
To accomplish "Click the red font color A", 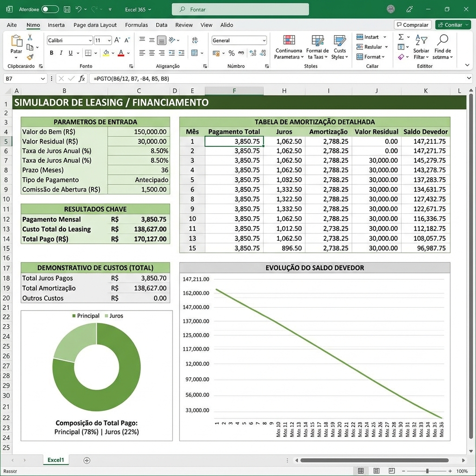I will click(121, 53).
